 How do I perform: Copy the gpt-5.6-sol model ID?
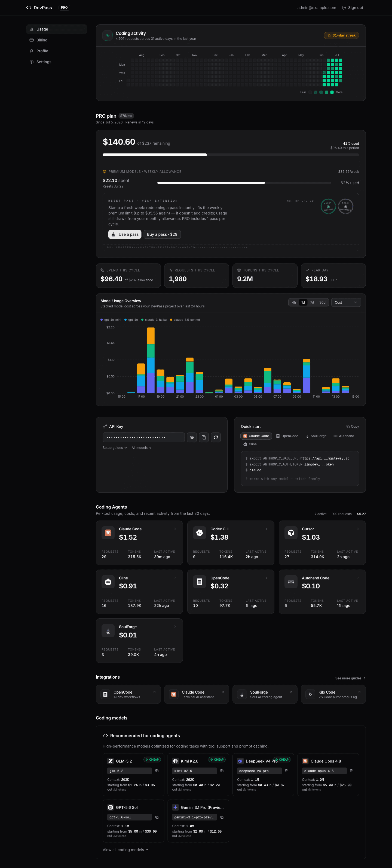[157, 817]
